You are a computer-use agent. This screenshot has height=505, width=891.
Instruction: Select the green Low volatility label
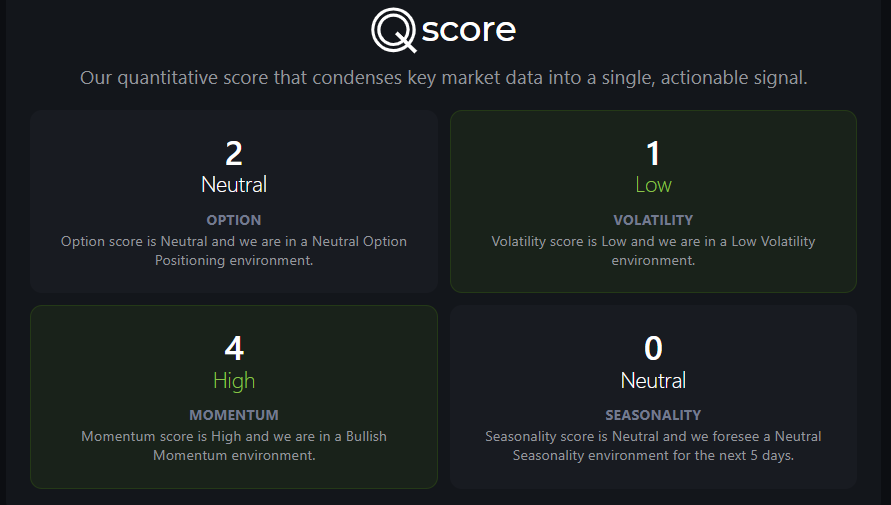coord(653,185)
